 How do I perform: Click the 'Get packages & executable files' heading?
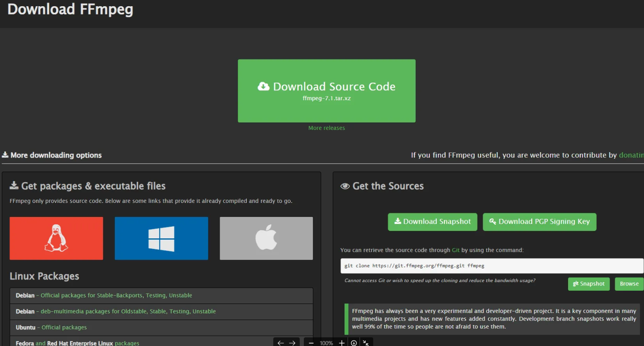tap(88, 186)
